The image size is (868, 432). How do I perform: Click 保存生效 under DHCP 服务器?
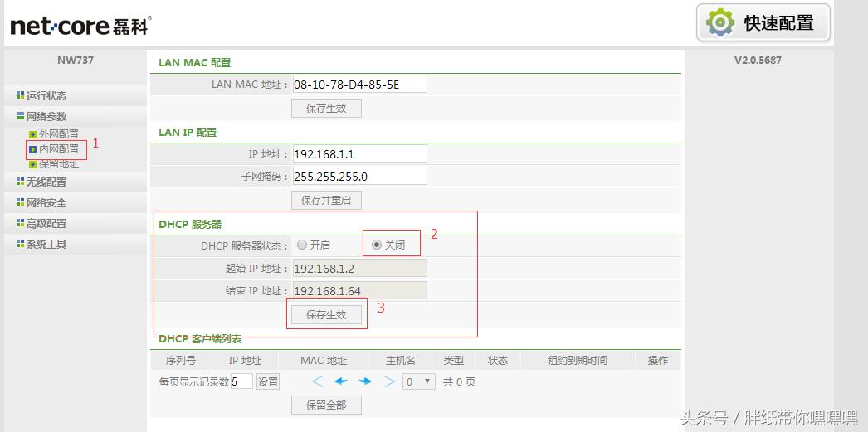326,315
